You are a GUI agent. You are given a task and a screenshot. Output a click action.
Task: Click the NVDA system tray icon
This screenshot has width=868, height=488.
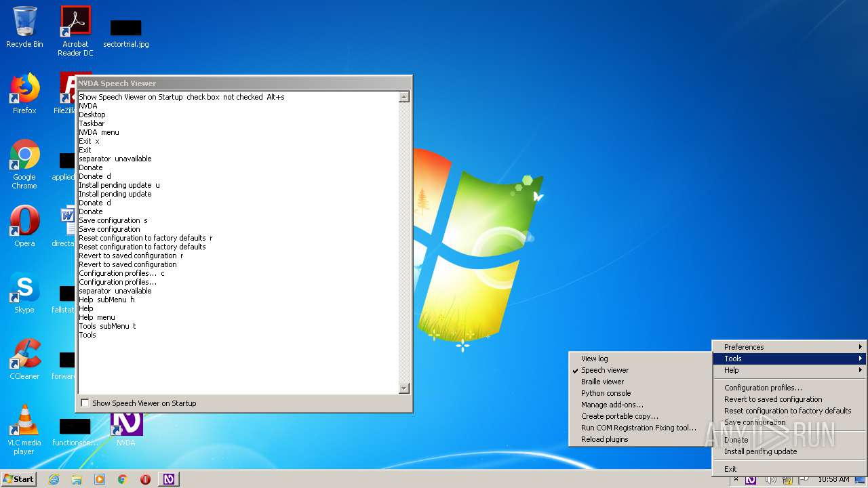coord(751,479)
